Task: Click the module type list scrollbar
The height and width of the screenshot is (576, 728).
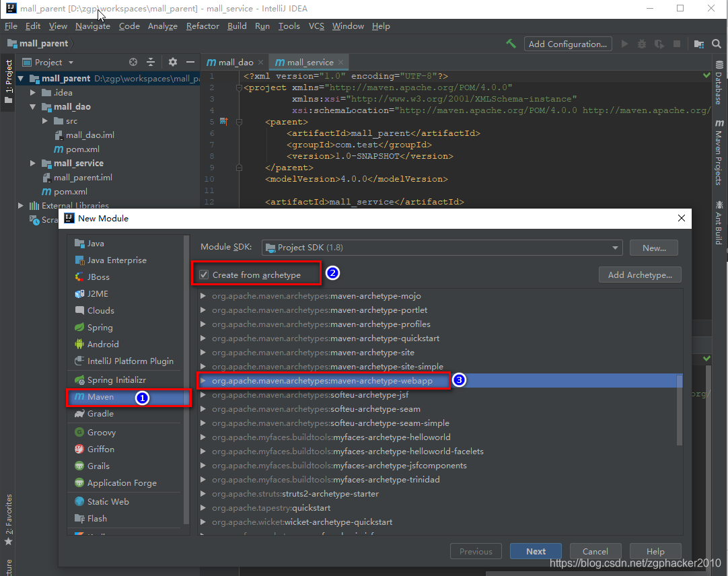Action: coord(186,379)
